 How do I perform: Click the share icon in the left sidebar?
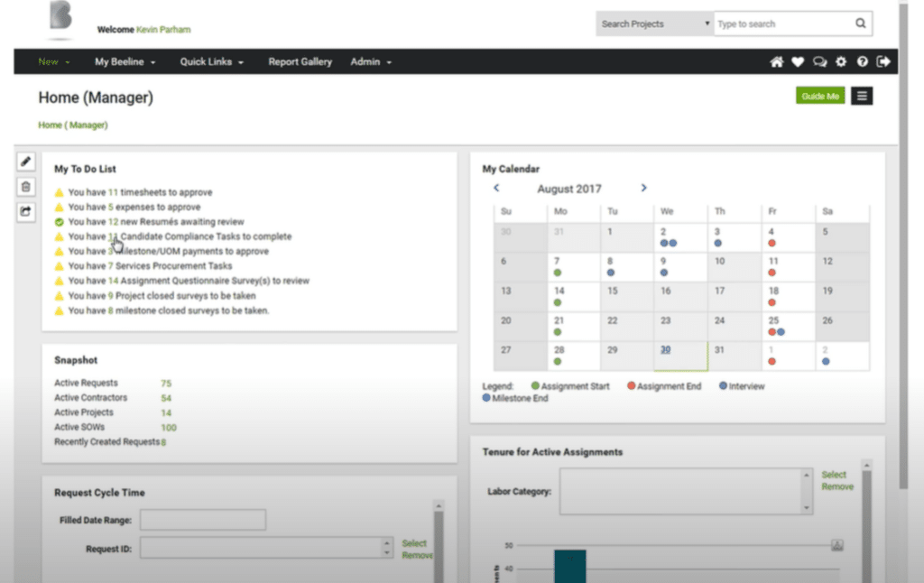(25, 209)
